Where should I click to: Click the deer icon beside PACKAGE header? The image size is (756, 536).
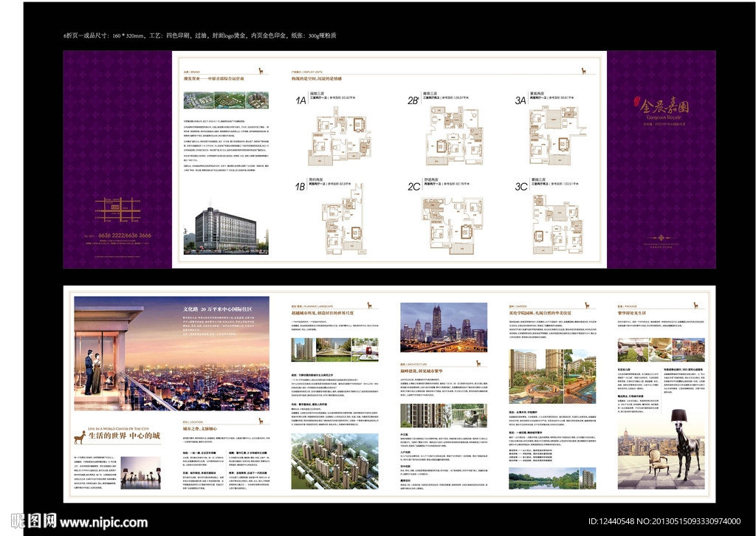click(x=695, y=305)
